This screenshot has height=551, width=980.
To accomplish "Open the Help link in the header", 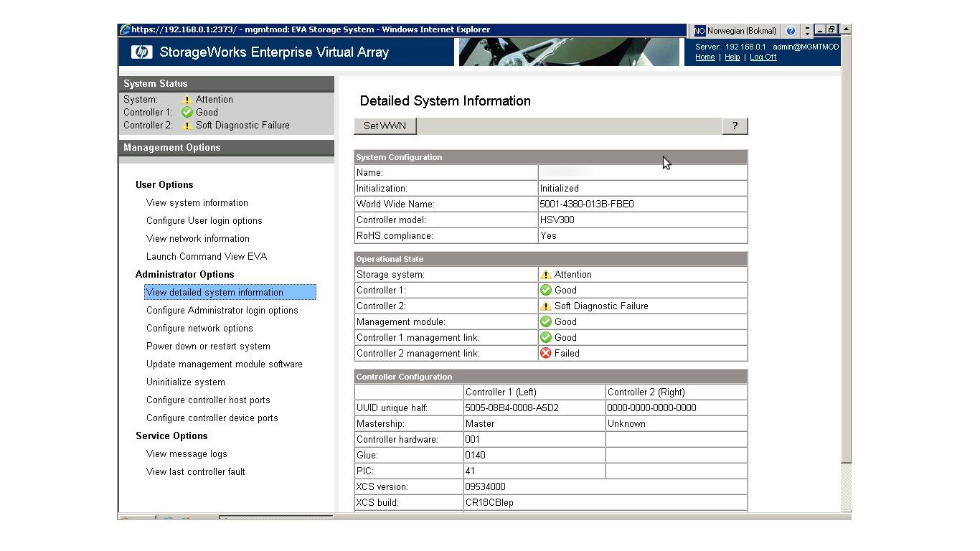I will 732,57.
